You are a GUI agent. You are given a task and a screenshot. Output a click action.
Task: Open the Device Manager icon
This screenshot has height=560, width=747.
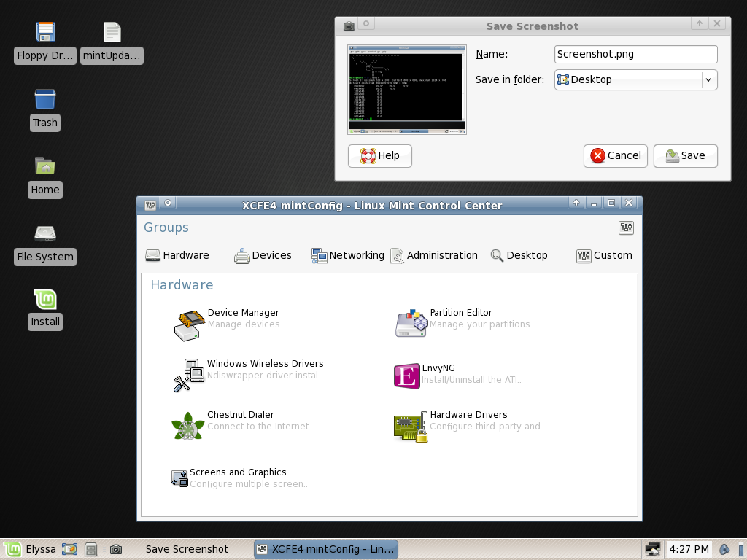pos(189,325)
